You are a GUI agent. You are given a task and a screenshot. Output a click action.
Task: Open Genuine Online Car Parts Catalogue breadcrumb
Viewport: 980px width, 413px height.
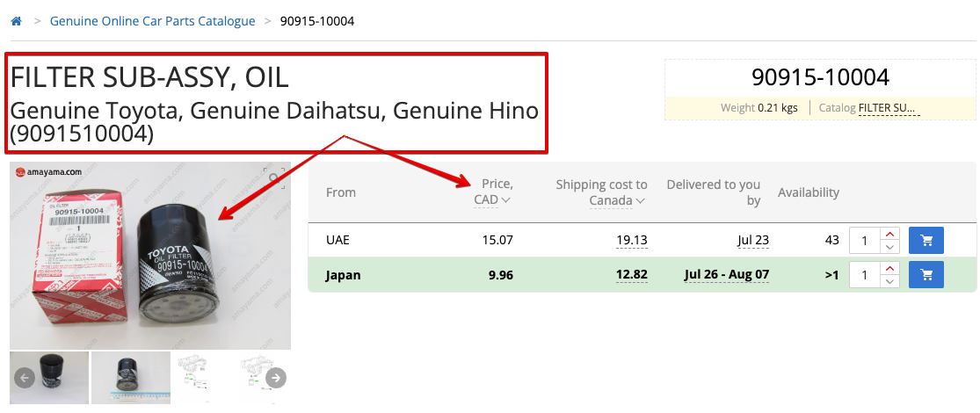[153, 20]
